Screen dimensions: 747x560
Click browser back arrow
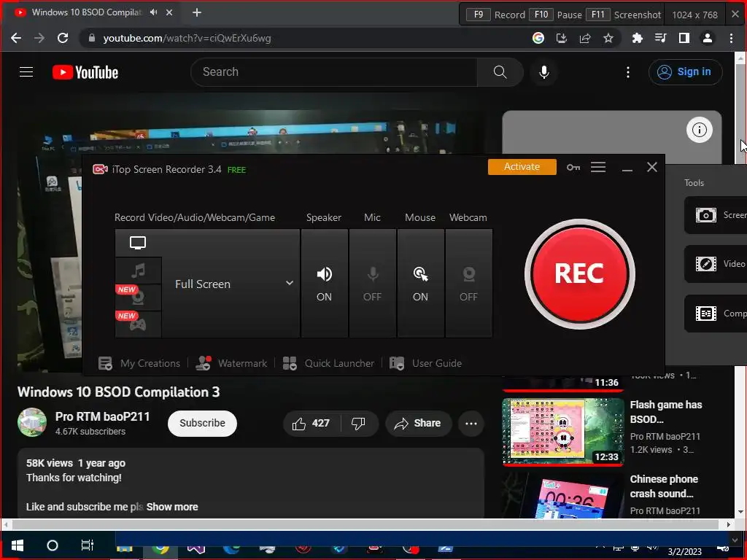(x=16, y=38)
